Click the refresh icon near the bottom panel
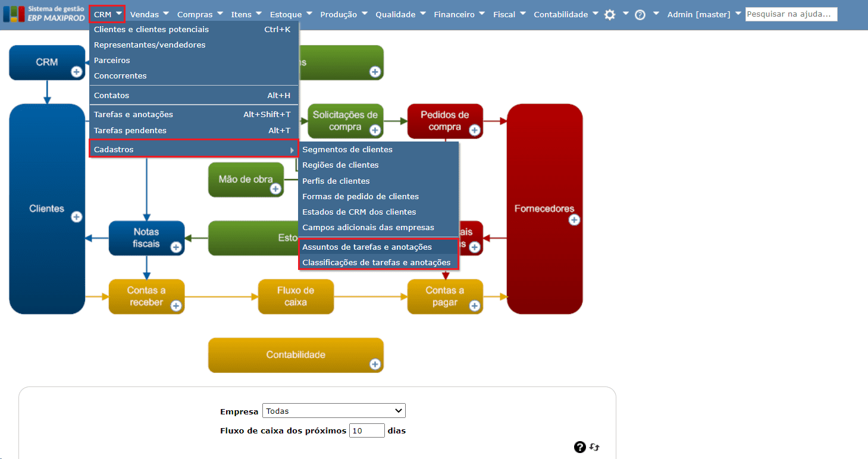The height and width of the screenshot is (459, 868). click(x=594, y=447)
